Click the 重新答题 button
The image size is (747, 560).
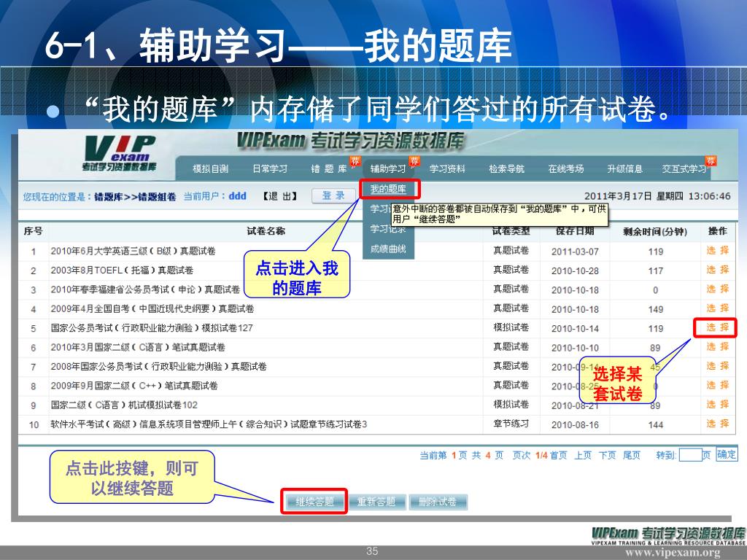click(376, 502)
